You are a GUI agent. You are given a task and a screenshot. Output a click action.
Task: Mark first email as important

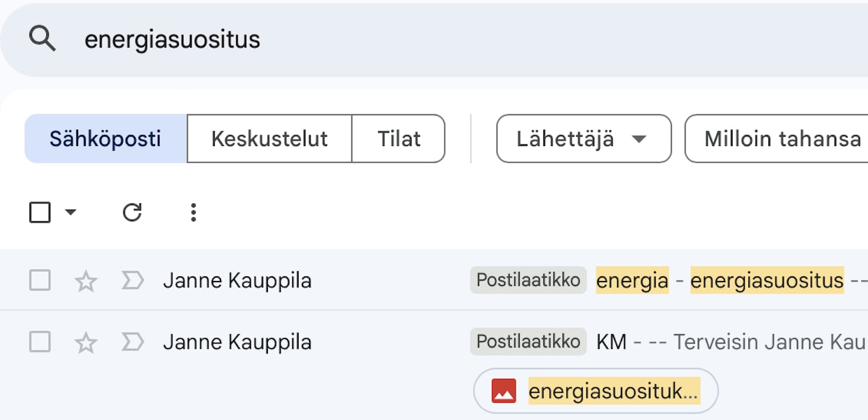(133, 281)
